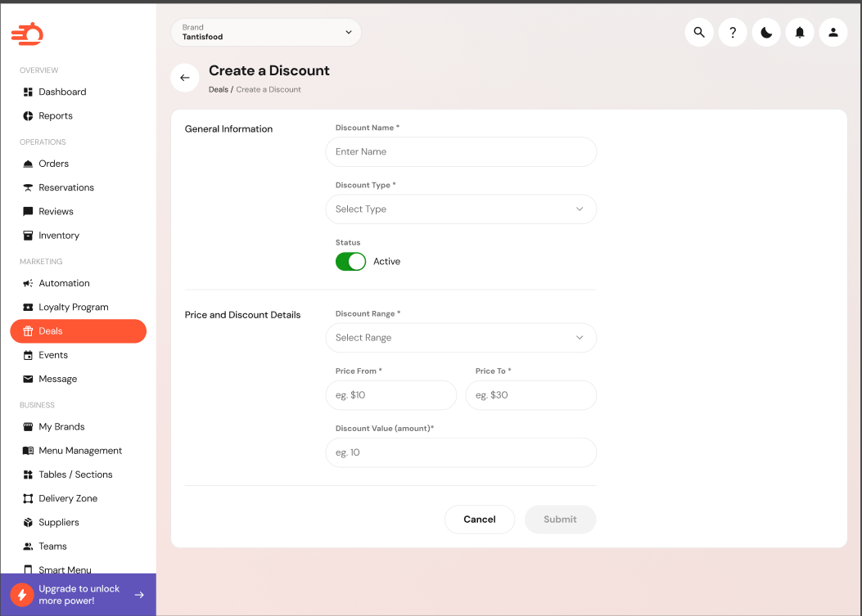Viewport: 862px width, 616px height.
Task: Go to Delivery Zone page
Action: (78, 498)
